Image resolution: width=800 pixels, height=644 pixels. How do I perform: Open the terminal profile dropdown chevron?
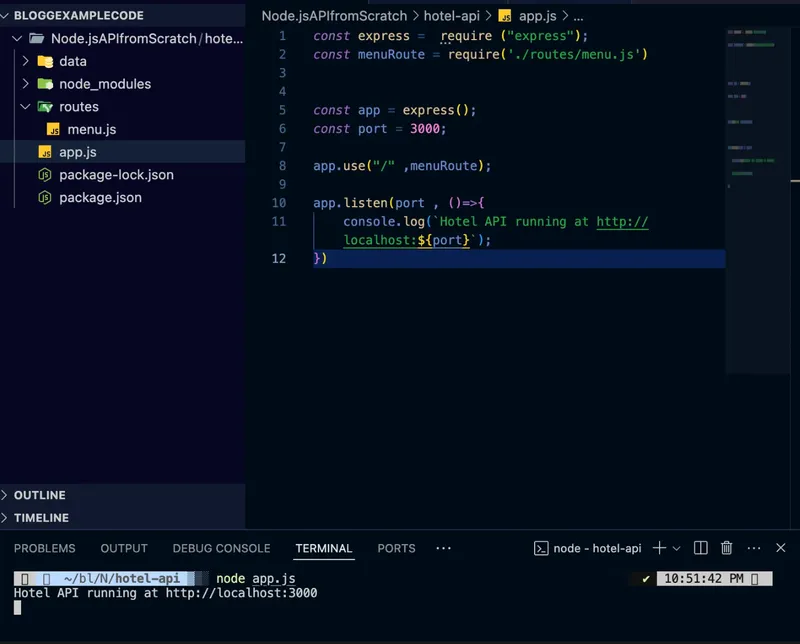[x=675, y=547]
